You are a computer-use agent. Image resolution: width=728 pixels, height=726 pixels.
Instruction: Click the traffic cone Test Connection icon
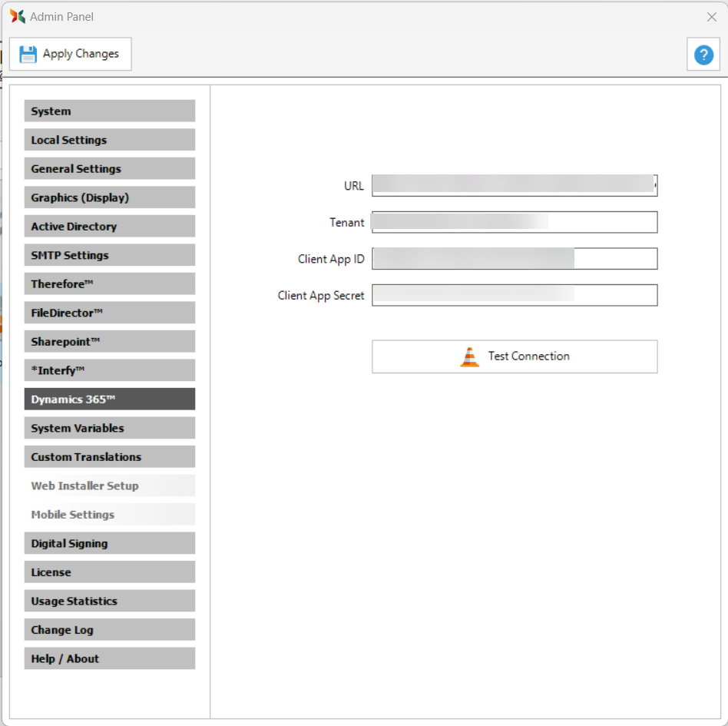[469, 356]
